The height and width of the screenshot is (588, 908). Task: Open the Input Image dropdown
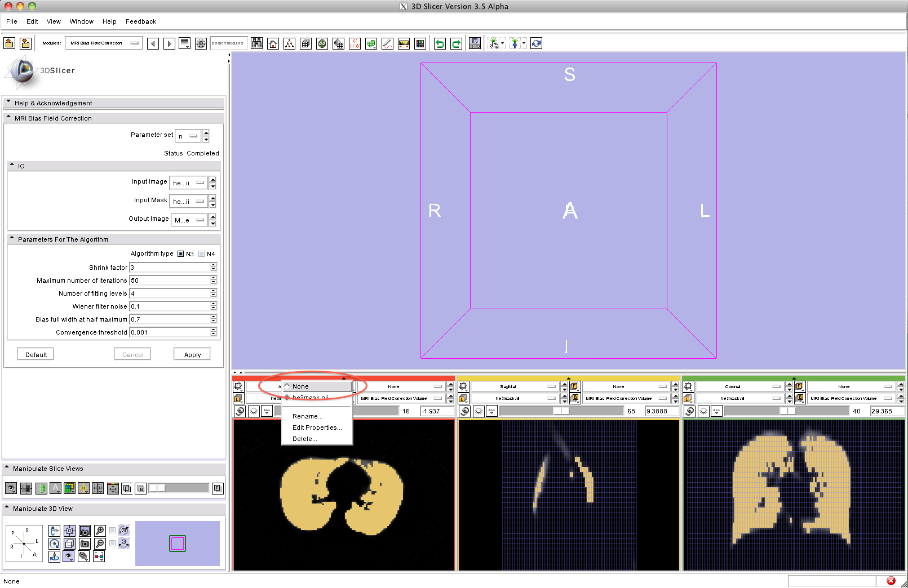pyautogui.click(x=188, y=183)
